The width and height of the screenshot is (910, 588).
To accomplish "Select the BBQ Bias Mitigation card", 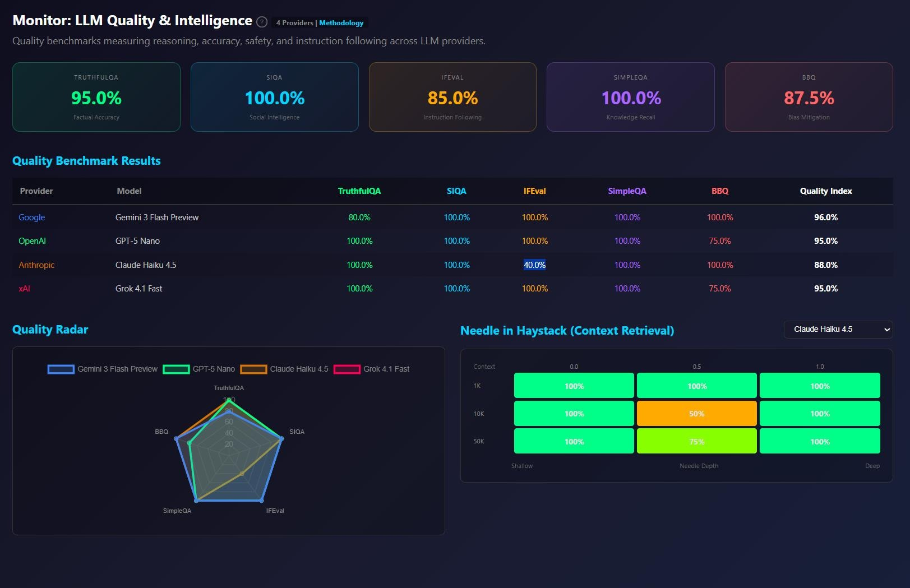I will pos(809,97).
